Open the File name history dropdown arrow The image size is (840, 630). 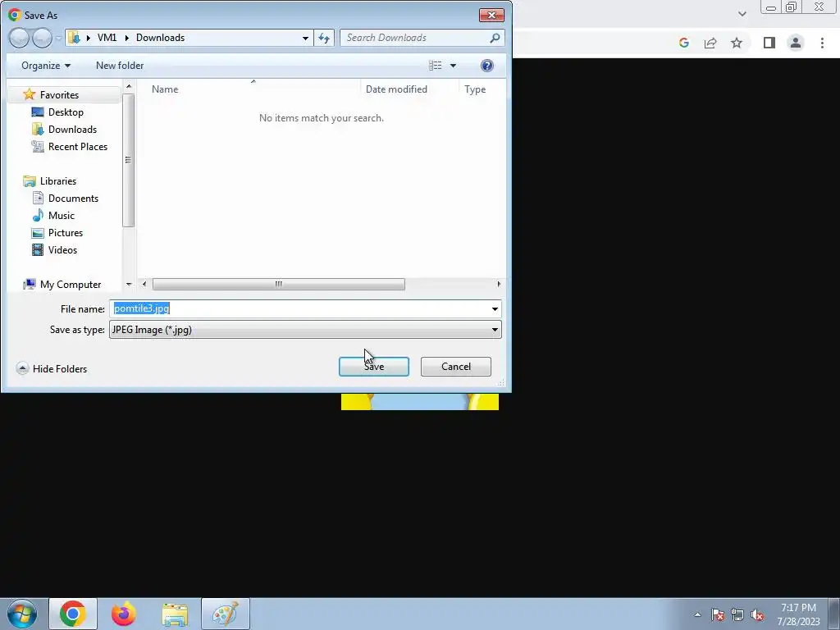495,309
